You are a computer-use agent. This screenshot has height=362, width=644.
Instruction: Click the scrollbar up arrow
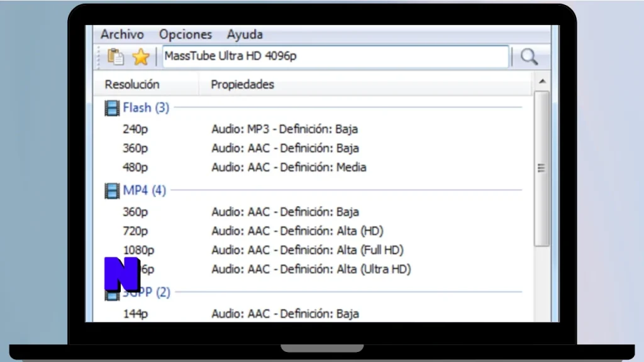[542, 81]
